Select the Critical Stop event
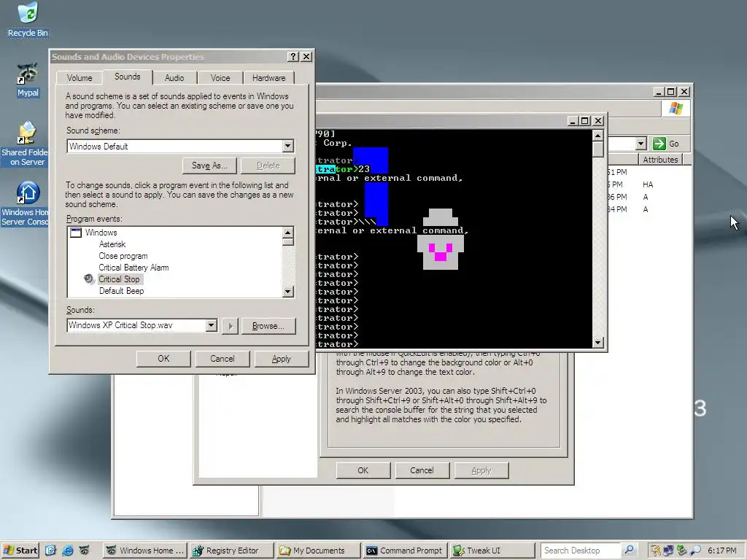Image resolution: width=747 pixels, height=560 pixels. click(x=119, y=279)
